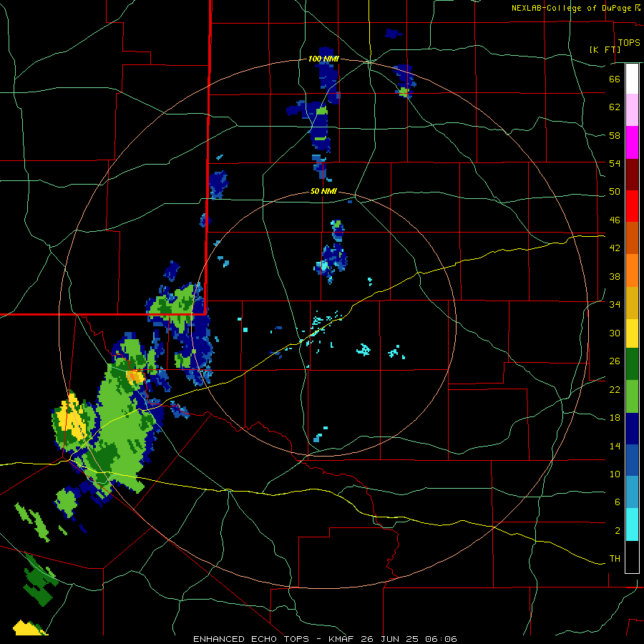
Task: Click the light pink legend swatch
Action: (632, 109)
